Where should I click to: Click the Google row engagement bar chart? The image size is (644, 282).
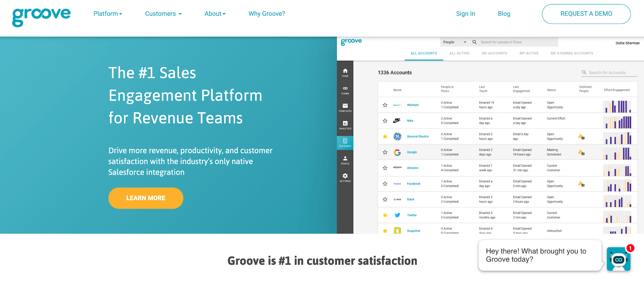pyautogui.click(x=617, y=153)
